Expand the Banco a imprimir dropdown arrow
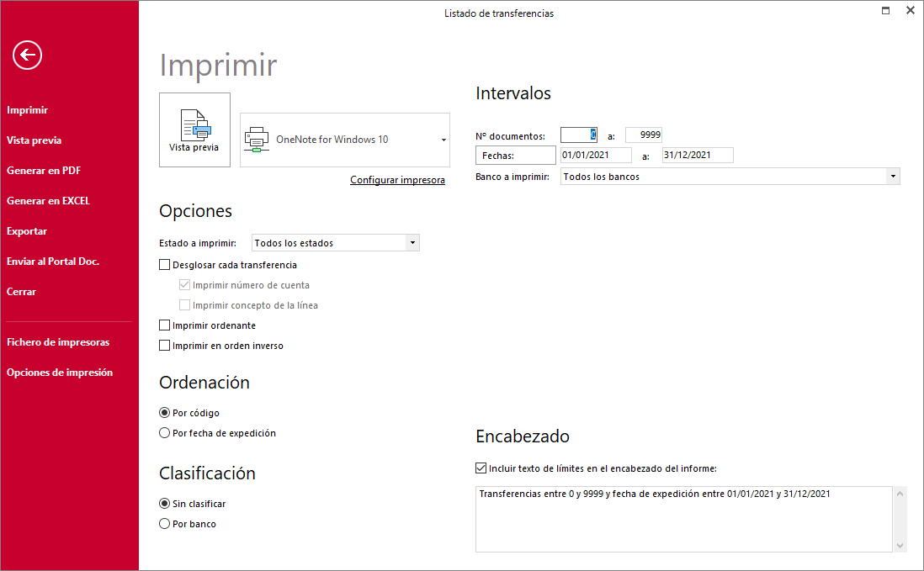Screen dimensions: 924x571 (x=893, y=177)
